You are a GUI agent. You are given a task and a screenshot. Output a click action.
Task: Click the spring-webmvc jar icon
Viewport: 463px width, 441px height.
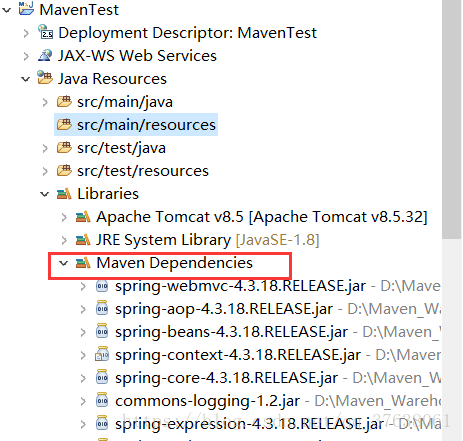point(102,286)
